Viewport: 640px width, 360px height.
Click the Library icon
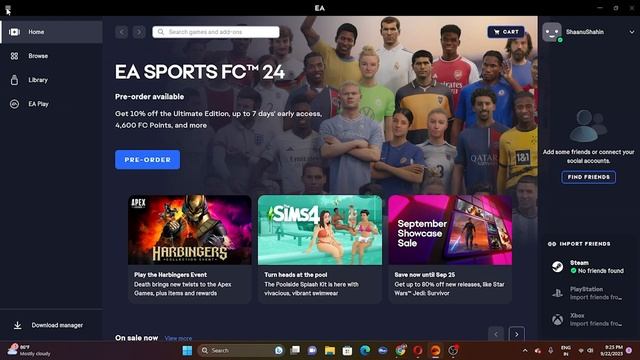pos(14,80)
